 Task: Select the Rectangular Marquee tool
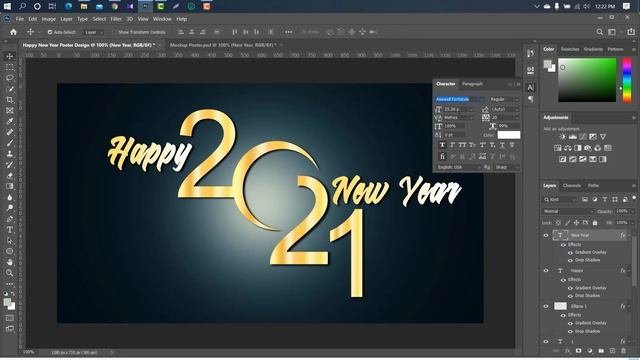10,67
